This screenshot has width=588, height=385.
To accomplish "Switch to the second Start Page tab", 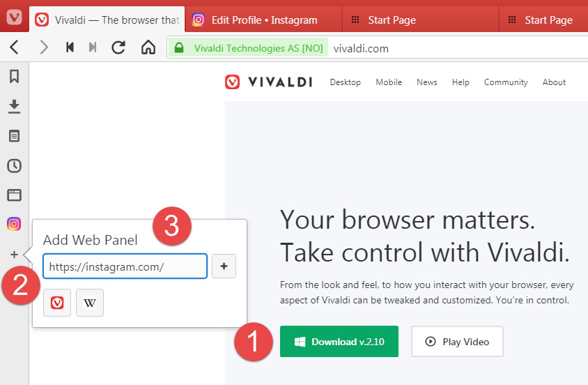I will tap(543, 20).
